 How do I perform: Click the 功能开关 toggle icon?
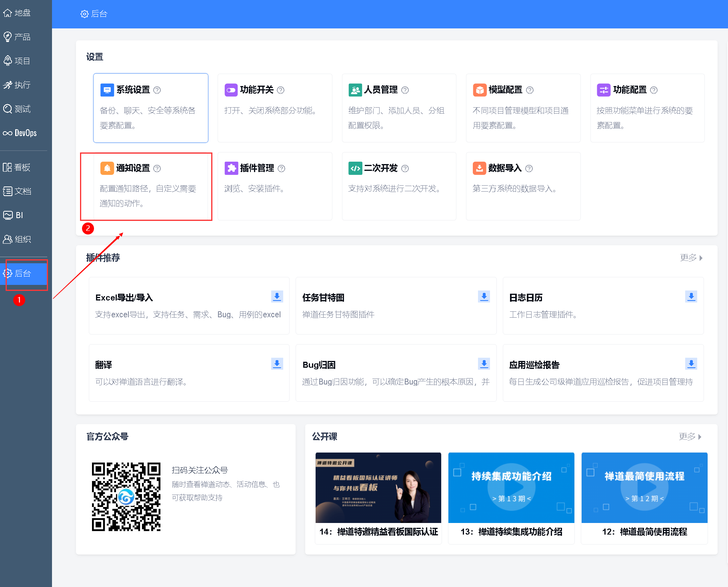231,90
